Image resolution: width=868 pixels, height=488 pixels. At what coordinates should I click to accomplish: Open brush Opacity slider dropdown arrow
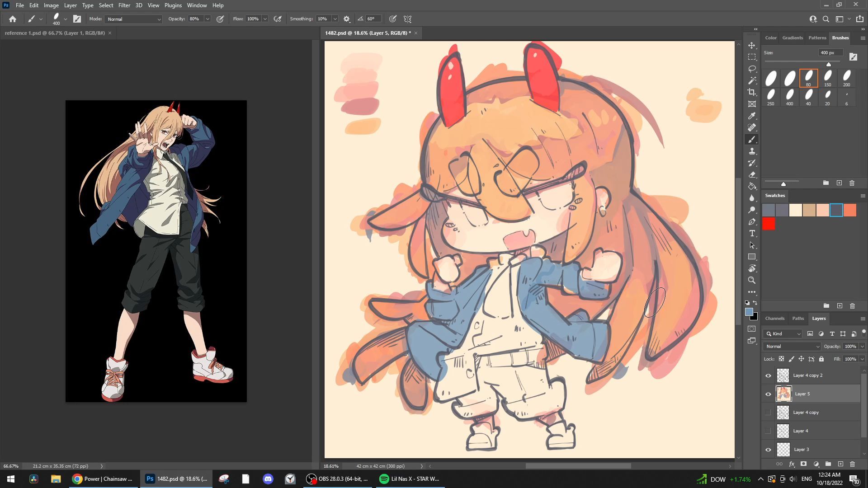coord(208,19)
